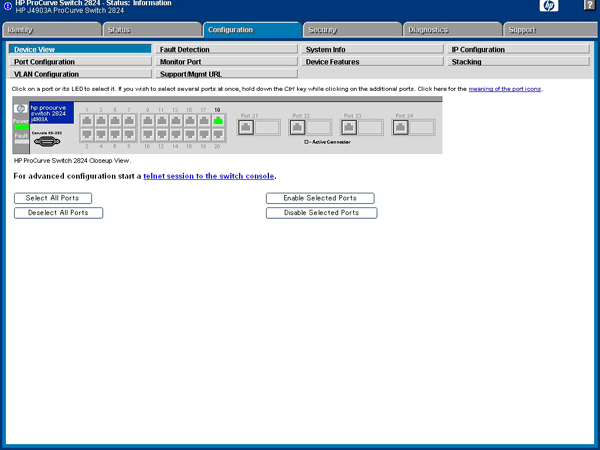Select port 15 icon on the switch
Screen dimensions: 600x450
[x=190, y=121]
